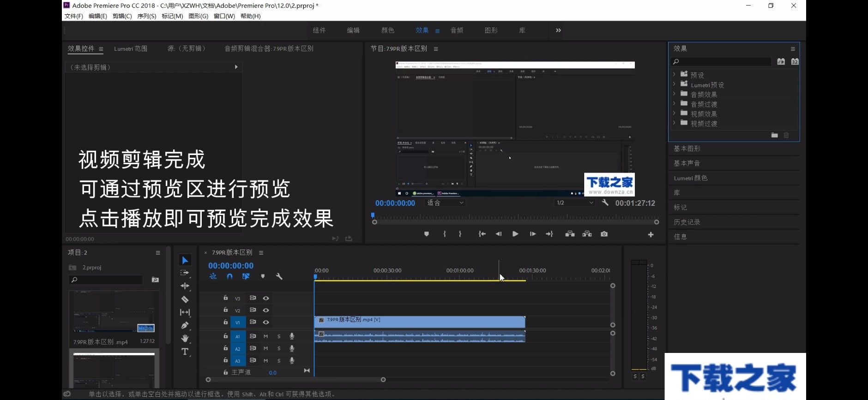Toggle V3 track output eye

(x=266, y=298)
